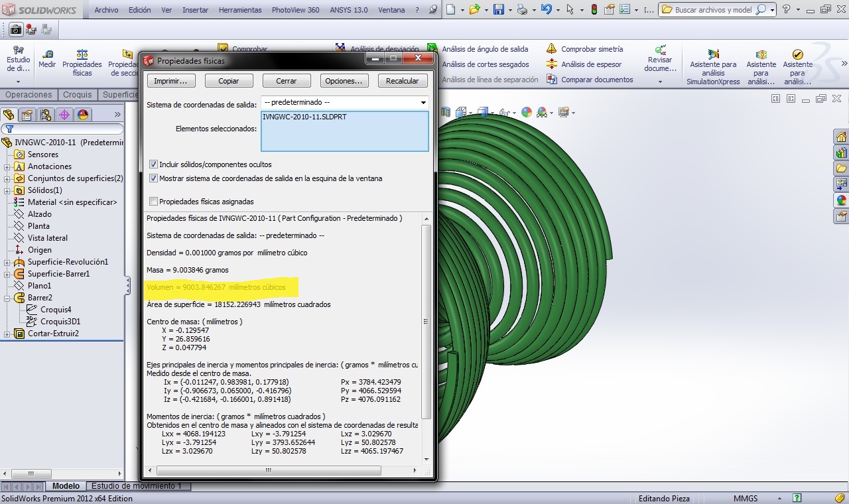Collapse the Barrer2 feature node

(x=7, y=298)
